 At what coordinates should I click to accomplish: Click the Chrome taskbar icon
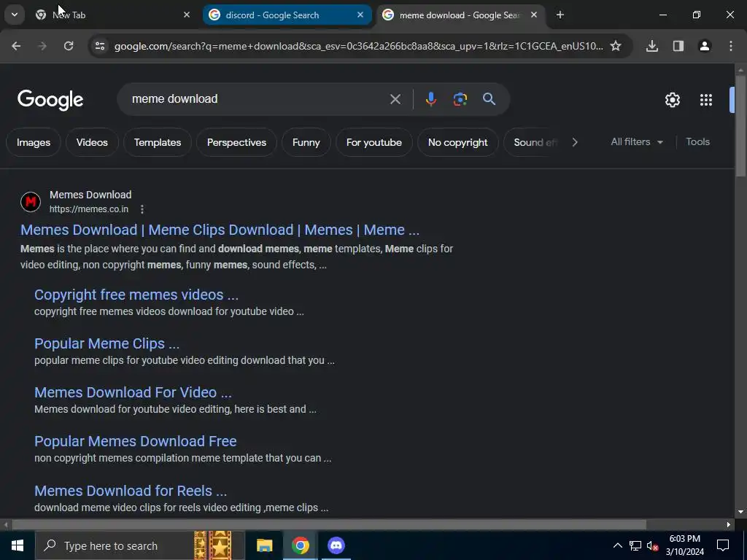click(x=300, y=545)
